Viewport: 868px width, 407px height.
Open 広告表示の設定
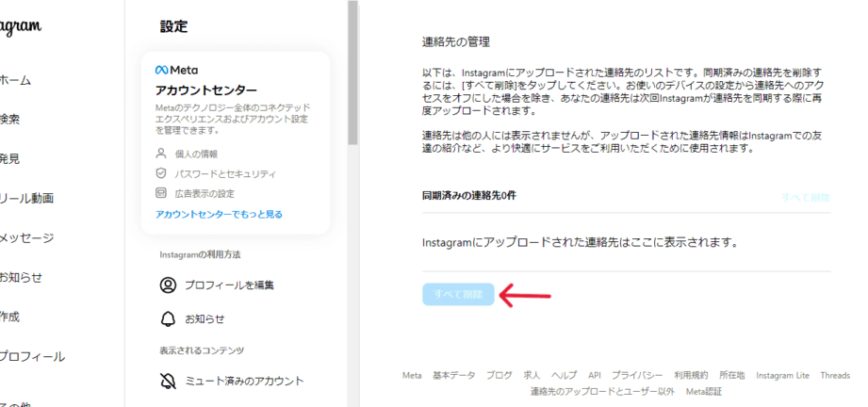tap(205, 194)
